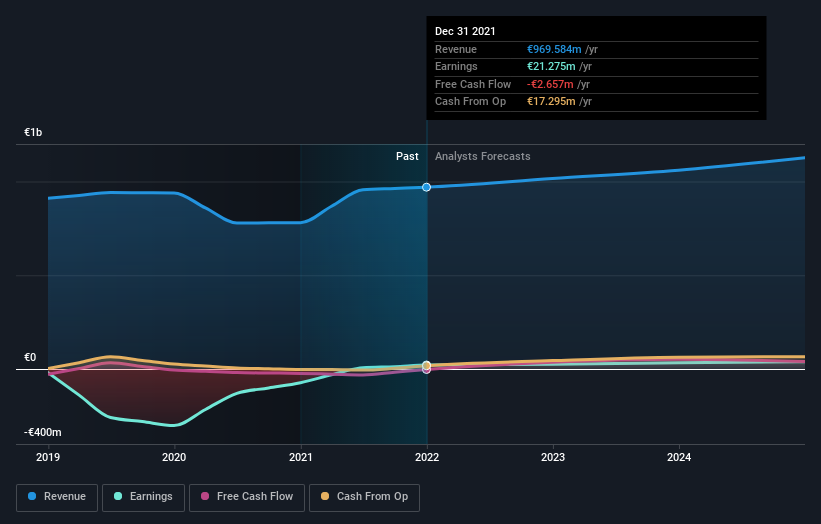Click the Free Cash Flow label in tooltip

pyautogui.click(x=473, y=84)
